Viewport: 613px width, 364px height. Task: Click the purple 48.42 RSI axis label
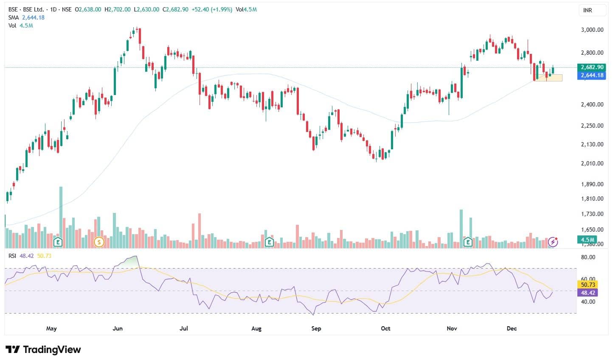pyautogui.click(x=588, y=292)
